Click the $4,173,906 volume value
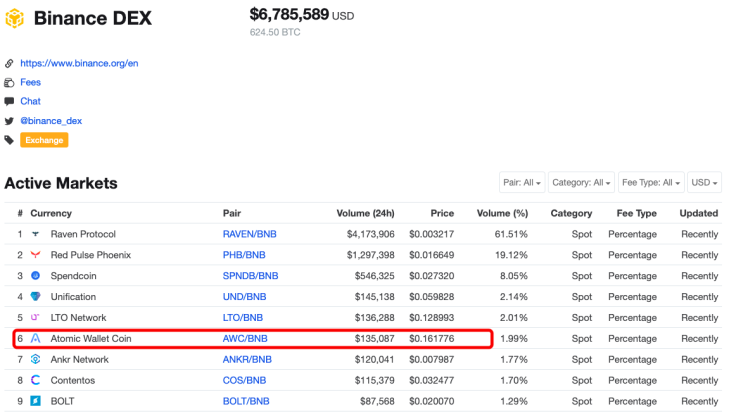 370,234
